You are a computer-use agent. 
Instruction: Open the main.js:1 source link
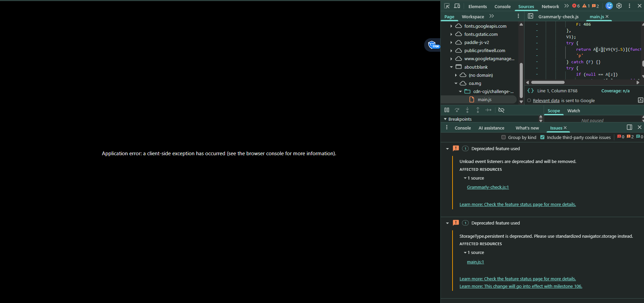pos(475,262)
